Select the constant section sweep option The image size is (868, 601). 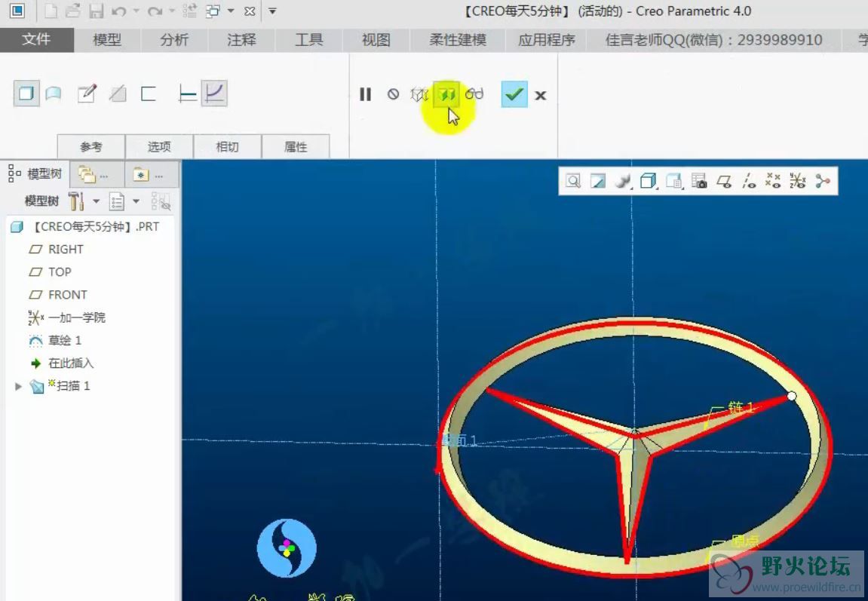(188, 94)
